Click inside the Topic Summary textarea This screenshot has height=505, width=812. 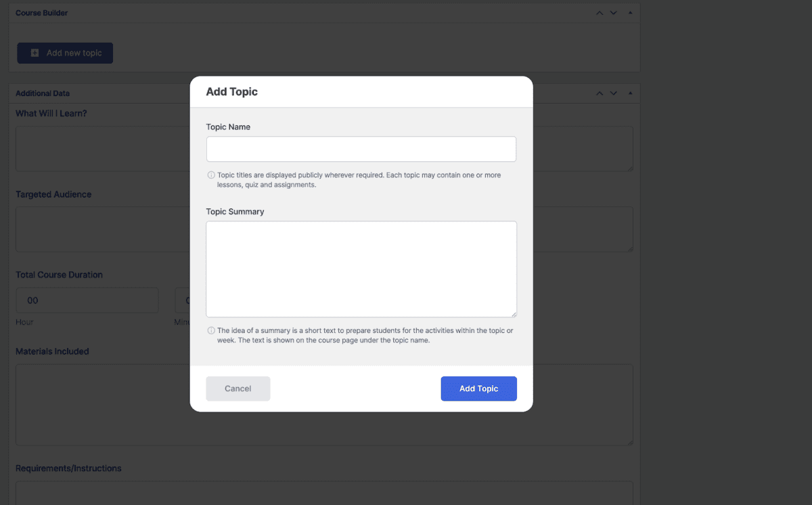pos(361,269)
